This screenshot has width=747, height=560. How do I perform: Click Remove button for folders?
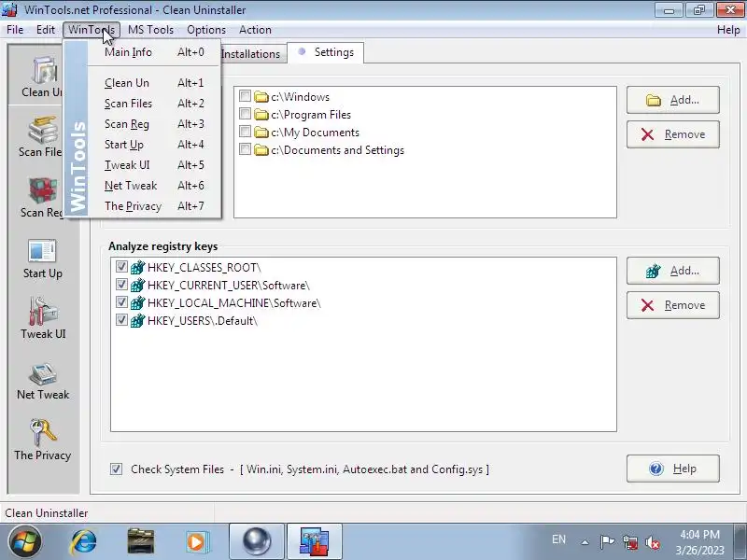tap(672, 134)
